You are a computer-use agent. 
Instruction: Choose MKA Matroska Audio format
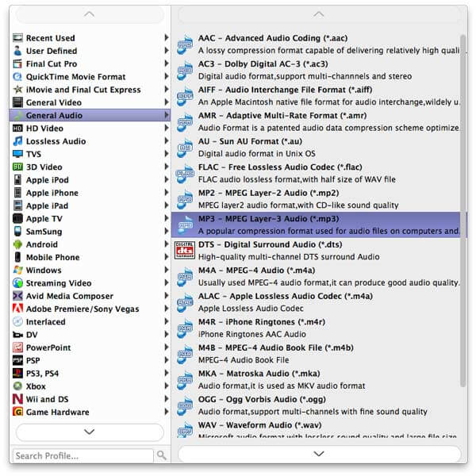(x=316, y=380)
